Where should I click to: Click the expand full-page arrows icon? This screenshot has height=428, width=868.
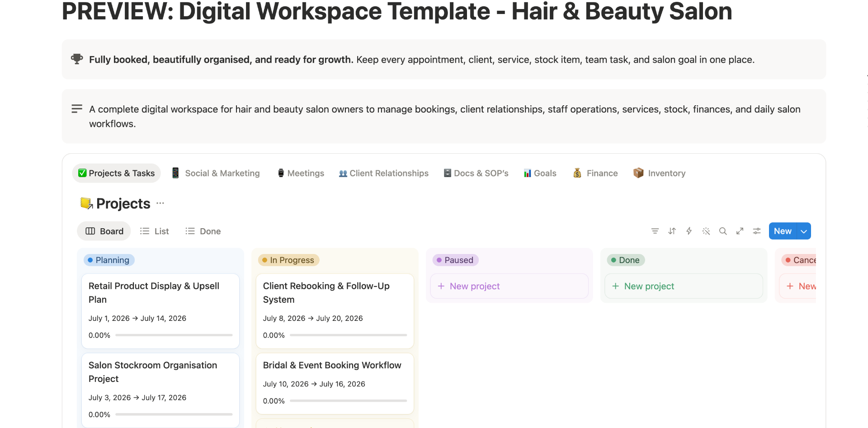(740, 231)
